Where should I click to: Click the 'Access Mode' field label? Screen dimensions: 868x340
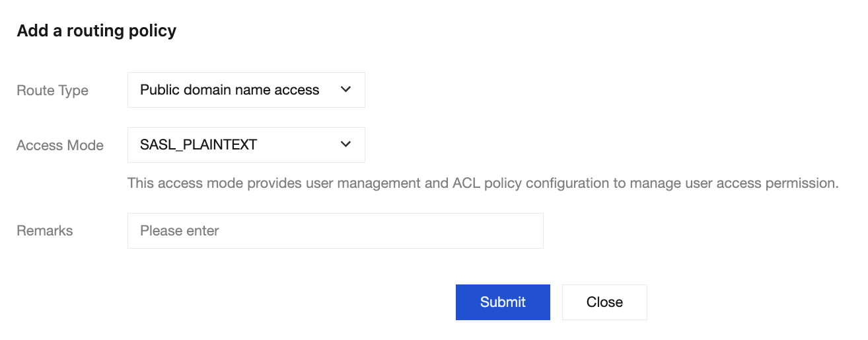(60, 146)
